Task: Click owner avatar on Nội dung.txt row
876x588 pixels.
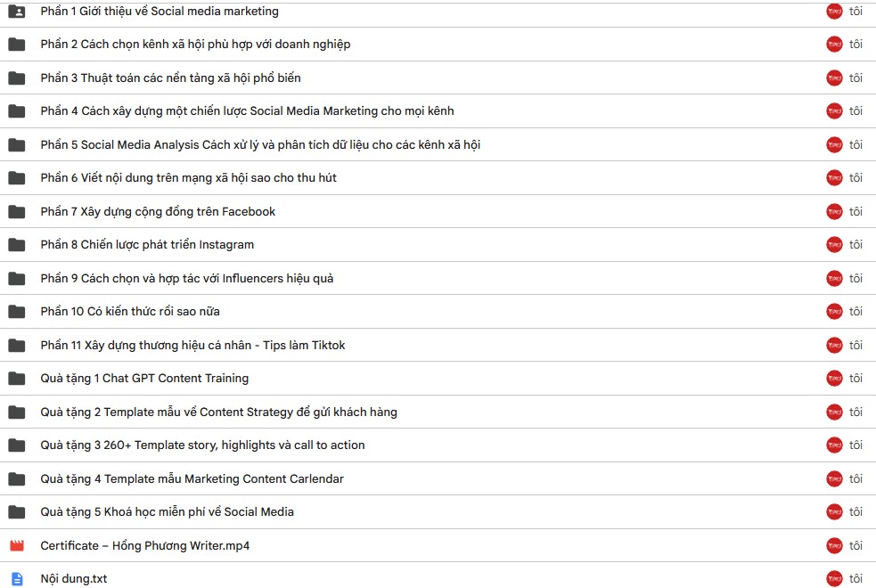Action: tap(834, 579)
